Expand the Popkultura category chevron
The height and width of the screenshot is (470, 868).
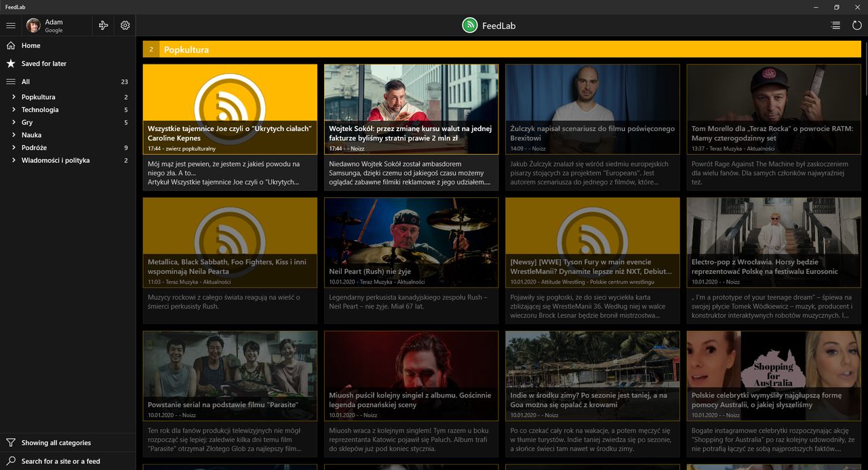click(14, 97)
